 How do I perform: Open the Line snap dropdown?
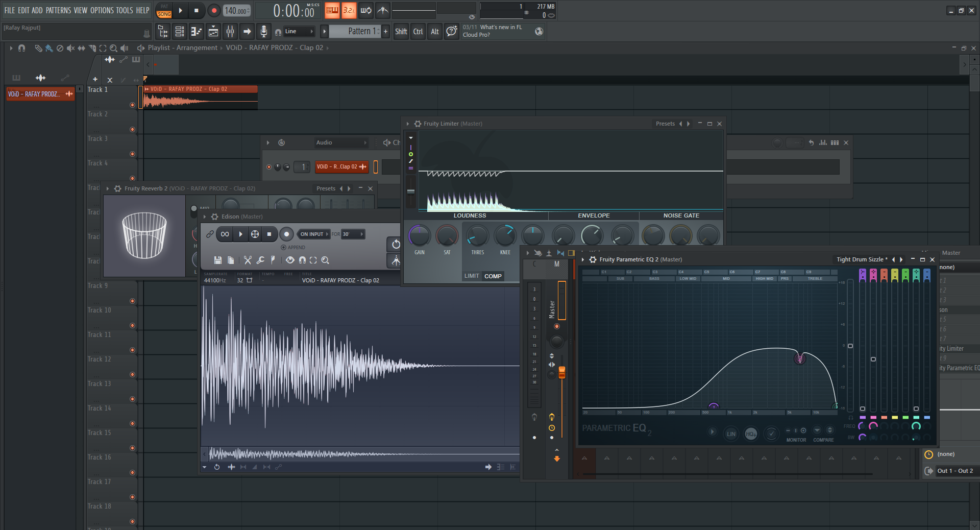point(299,32)
